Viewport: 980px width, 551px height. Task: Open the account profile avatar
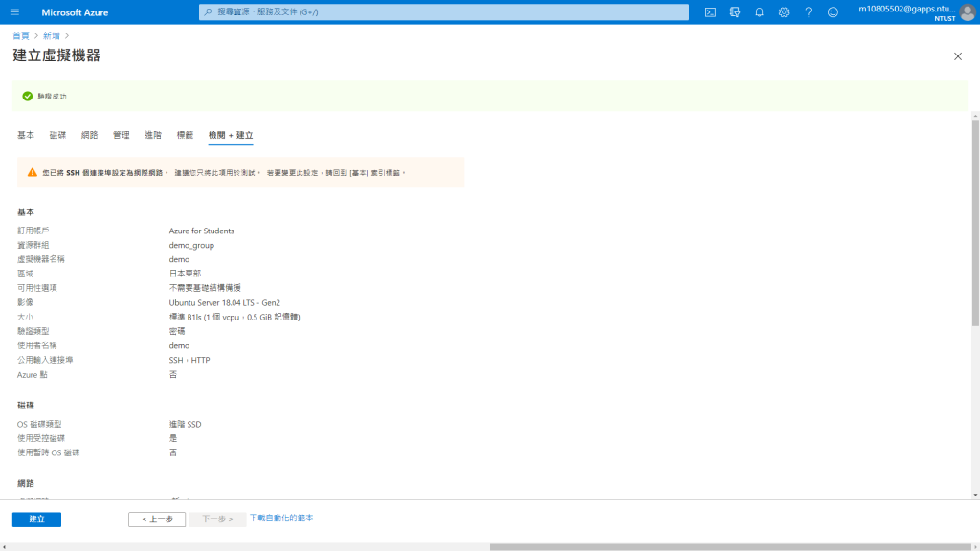968,12
